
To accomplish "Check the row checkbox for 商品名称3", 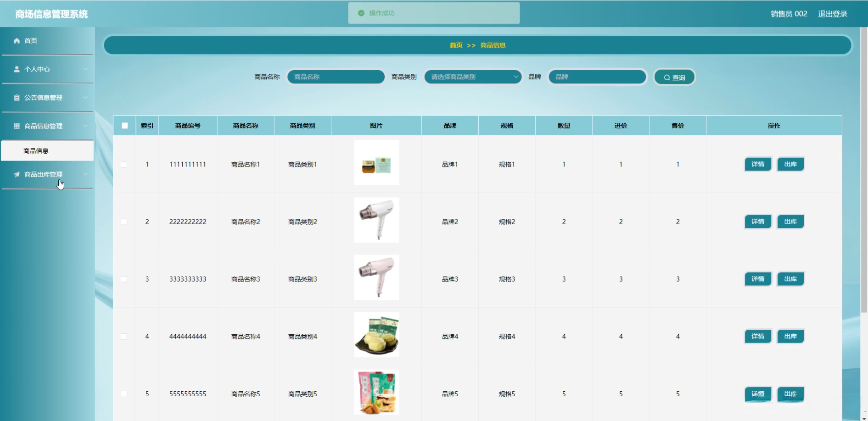I will pos(124,279).
